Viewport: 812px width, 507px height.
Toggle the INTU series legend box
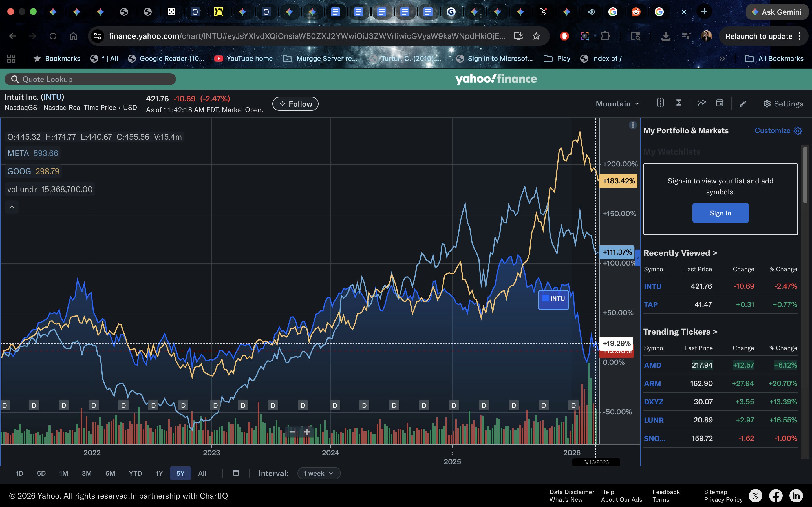click(553, 299)
